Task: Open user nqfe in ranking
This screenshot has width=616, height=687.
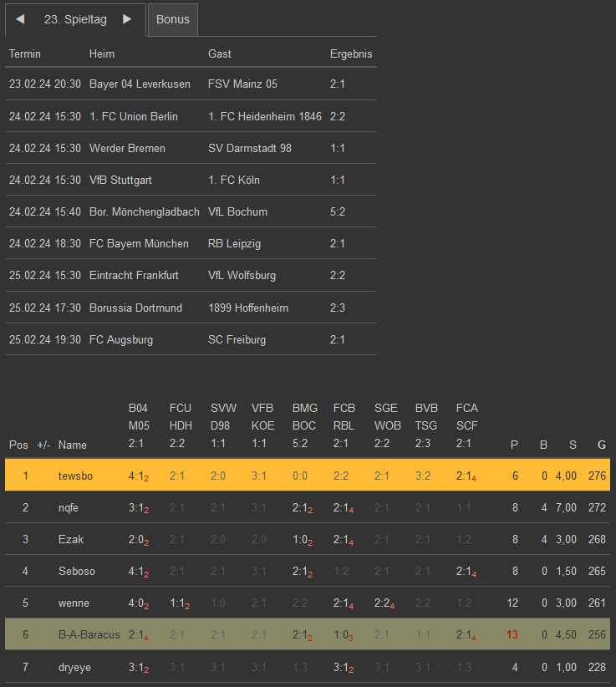Action: [69, 507]
